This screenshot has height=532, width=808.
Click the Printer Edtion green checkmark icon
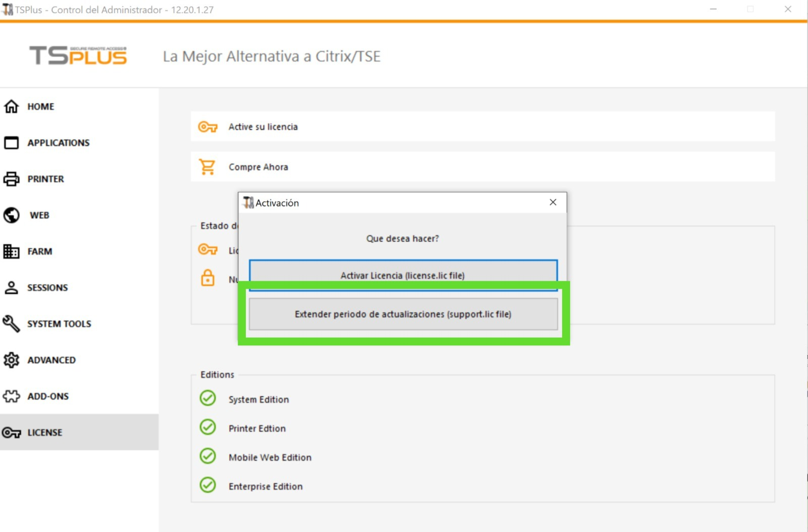pos(208,428)
